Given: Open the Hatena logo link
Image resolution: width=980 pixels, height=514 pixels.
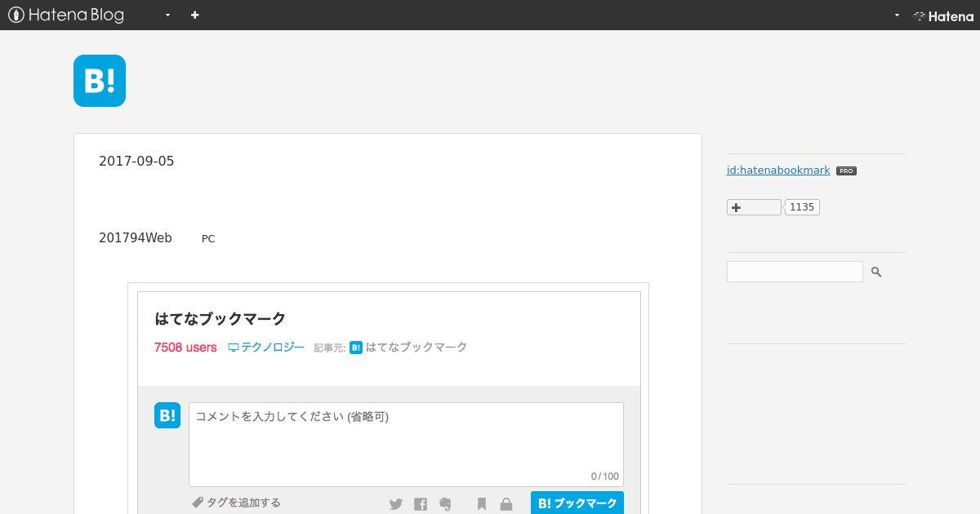Looking at the screenshot, I should [x=943, y=16].
